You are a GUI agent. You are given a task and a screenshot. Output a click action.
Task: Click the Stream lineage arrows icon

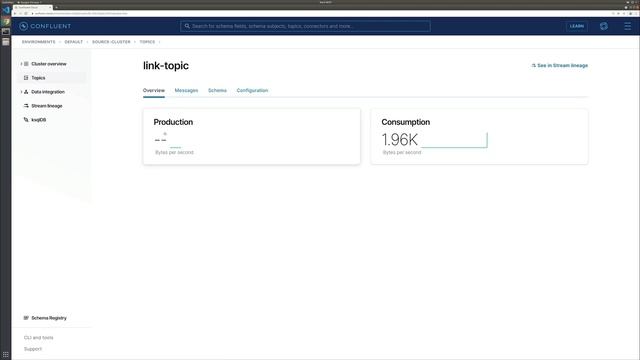(x=26, y=106)
